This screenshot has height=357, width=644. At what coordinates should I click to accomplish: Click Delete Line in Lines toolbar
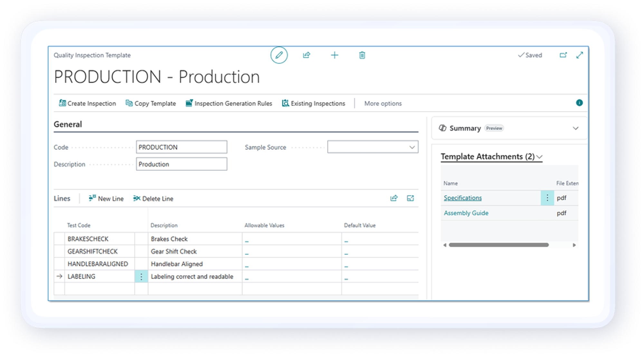point(153,199)
